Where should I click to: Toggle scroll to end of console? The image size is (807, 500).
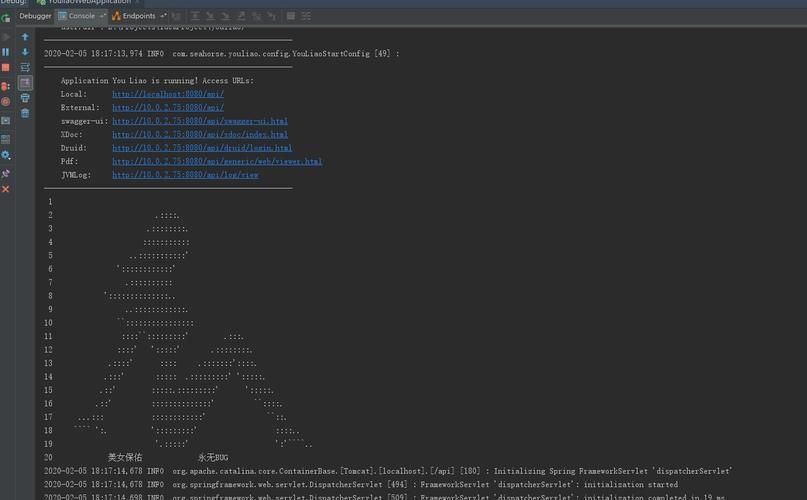click(25, 83)
